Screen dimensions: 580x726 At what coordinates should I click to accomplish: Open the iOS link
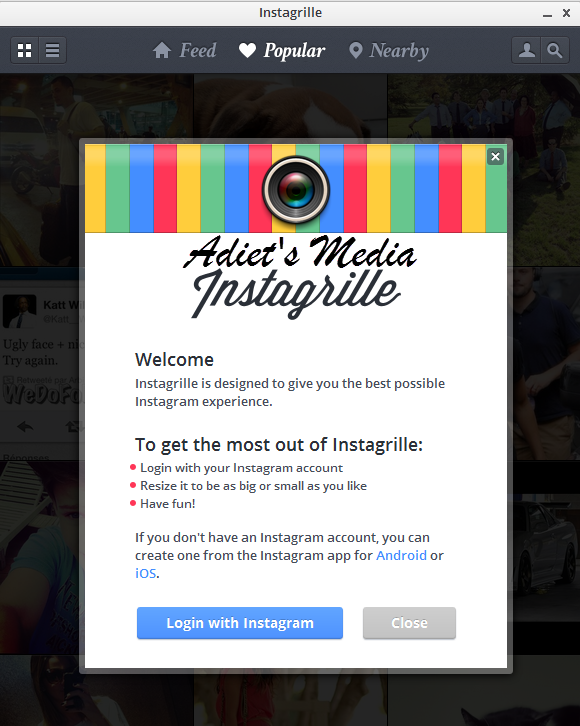coord(145,573)
